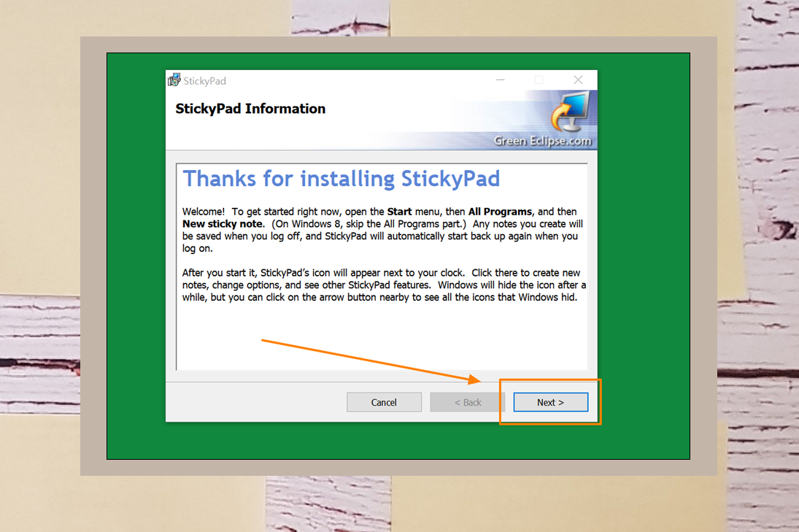
Task: Click the greyed-out < Back button
Action: tap(467, 402)
